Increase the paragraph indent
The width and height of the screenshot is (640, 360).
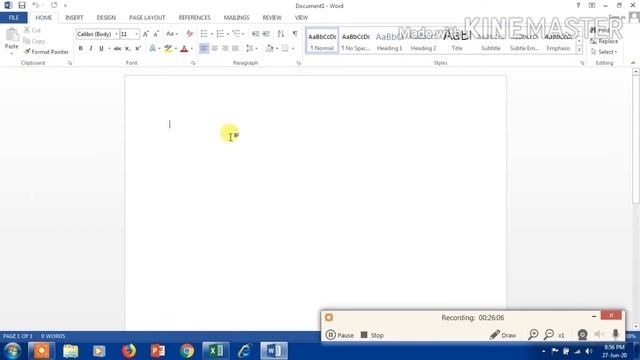(266, 34)
